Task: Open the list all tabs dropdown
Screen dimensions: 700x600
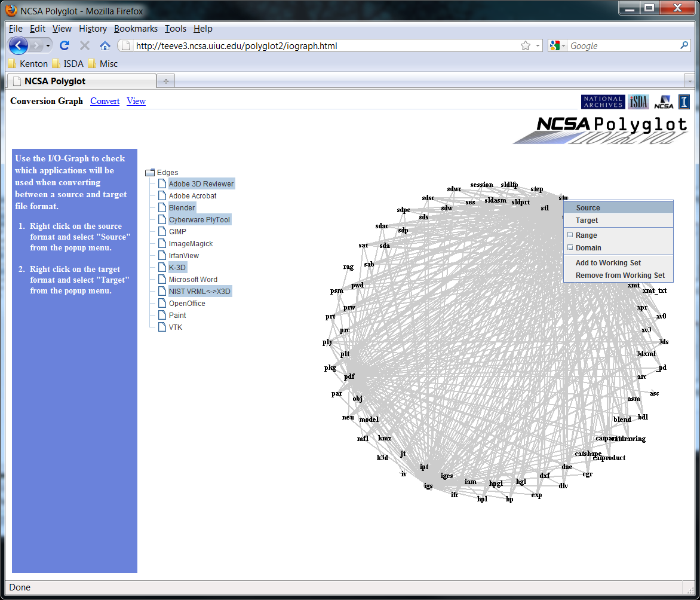Action: pyautogui.click(x=690, y=81)
